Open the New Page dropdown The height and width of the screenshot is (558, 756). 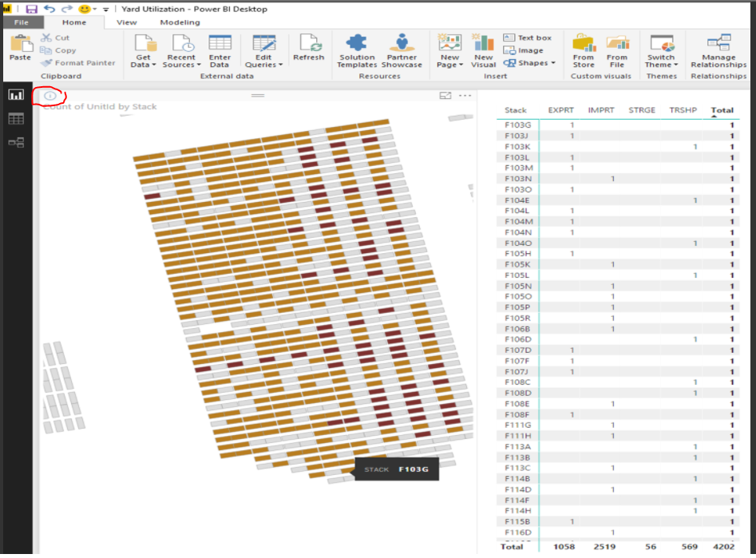pos(449,50)
